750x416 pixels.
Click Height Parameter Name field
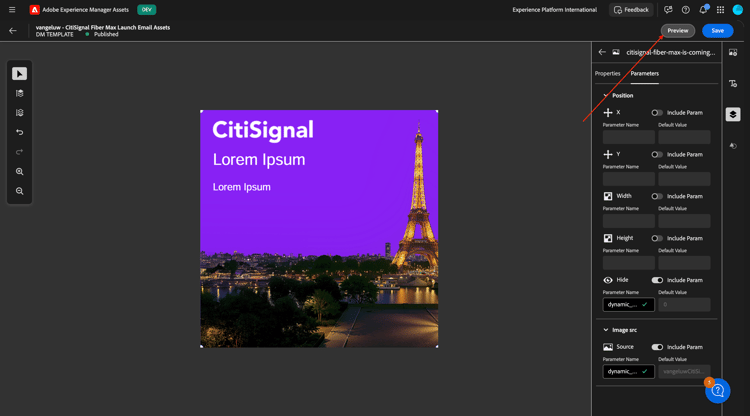click(x=629, y=263)
